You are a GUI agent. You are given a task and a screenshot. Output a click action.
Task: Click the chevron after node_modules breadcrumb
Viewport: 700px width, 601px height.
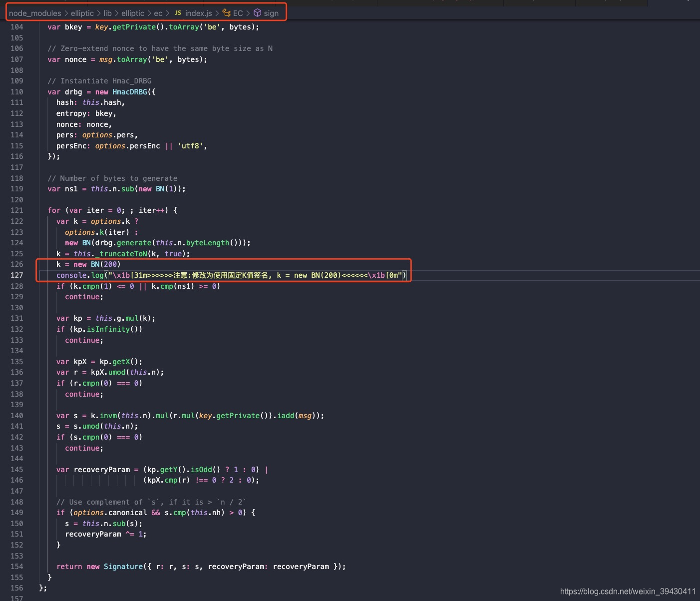click(x=66, y=13)
